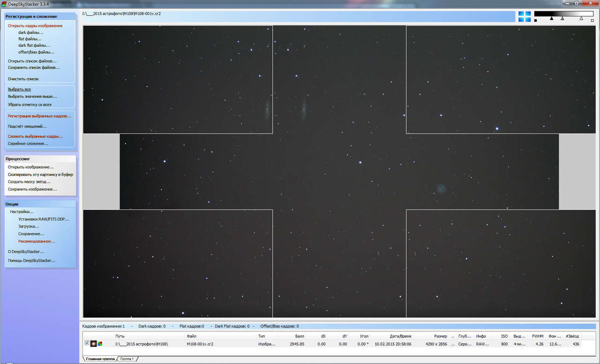Open flat файлы...
Image resolution: width=600 pixels, height=364 pixels.
click(30, 39)
